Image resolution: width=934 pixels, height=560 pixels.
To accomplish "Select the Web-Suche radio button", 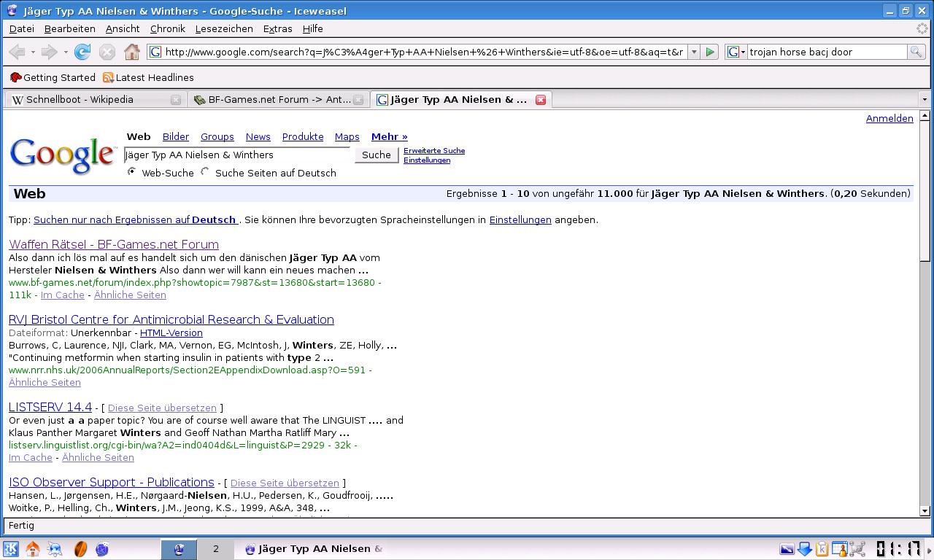I will 132,172.
